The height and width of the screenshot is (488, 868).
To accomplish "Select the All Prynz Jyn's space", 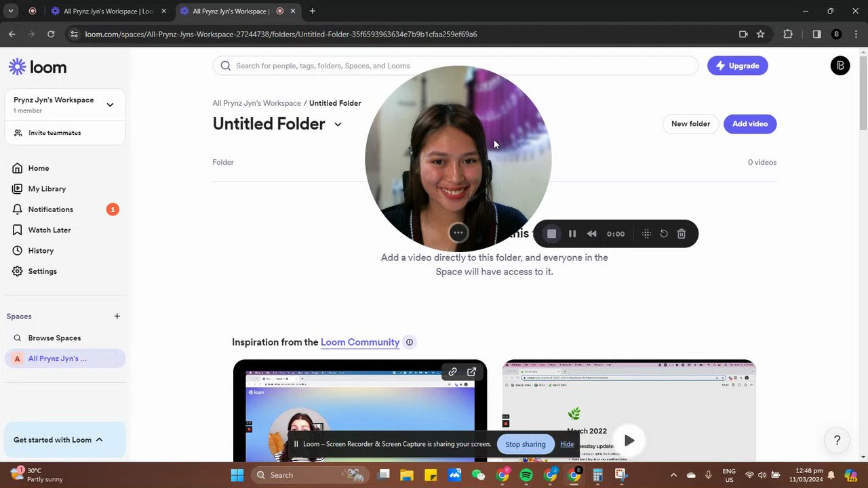I will point(65,359).
